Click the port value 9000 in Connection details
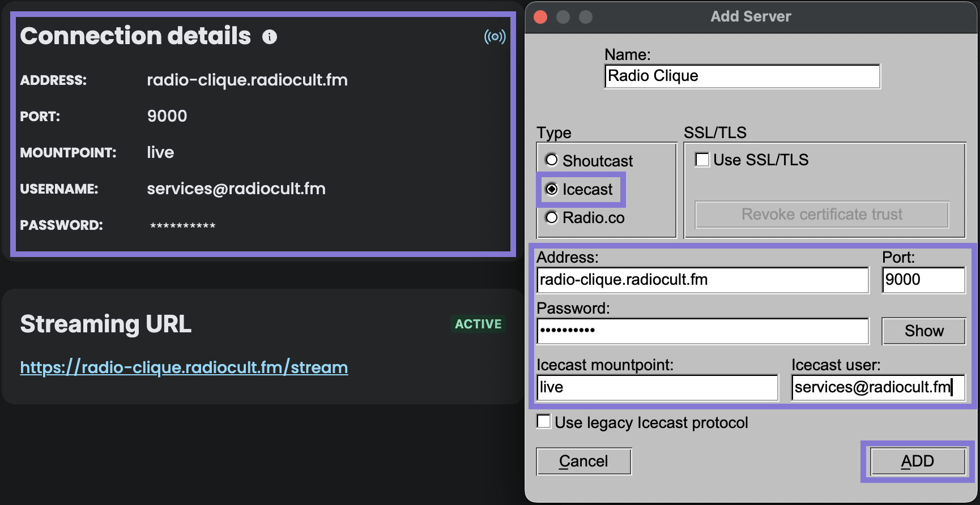The image size is (980, 505). 167,116
